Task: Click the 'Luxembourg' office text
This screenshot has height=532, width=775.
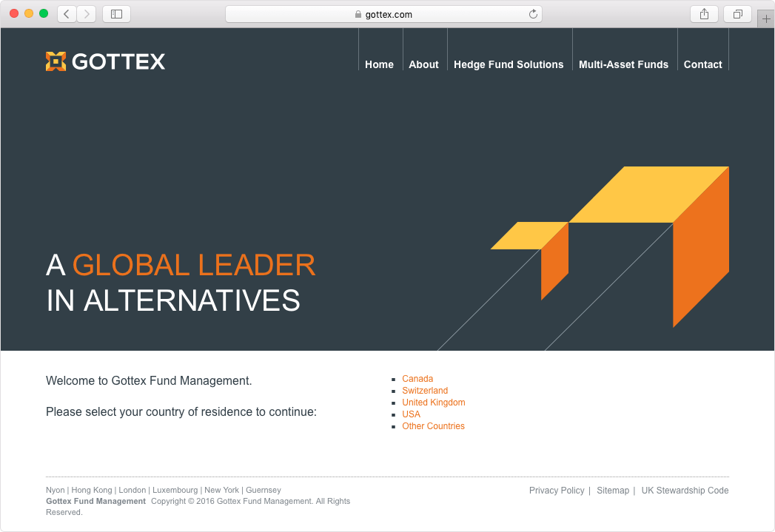Action: (175, 490)
